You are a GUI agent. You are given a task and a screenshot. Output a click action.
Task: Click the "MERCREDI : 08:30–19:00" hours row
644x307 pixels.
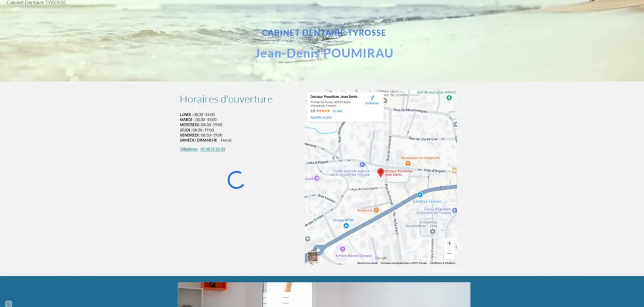(201, 125)
